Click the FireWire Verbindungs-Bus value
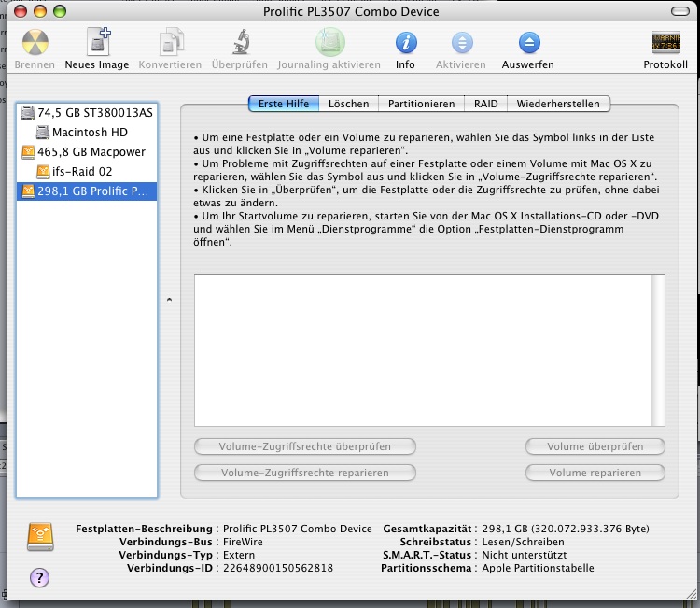Screen dimensions: 700x608 243,542
